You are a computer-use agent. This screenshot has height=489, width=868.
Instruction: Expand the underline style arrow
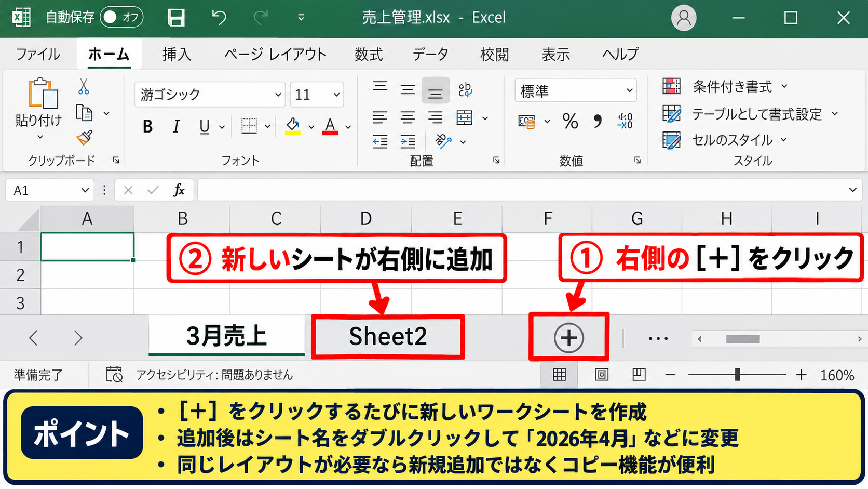[222, 127]
